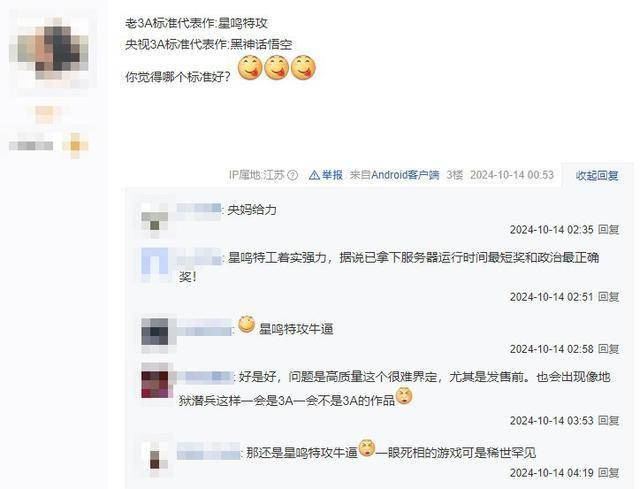Collapse replies with 收起回复

point(596,176)
